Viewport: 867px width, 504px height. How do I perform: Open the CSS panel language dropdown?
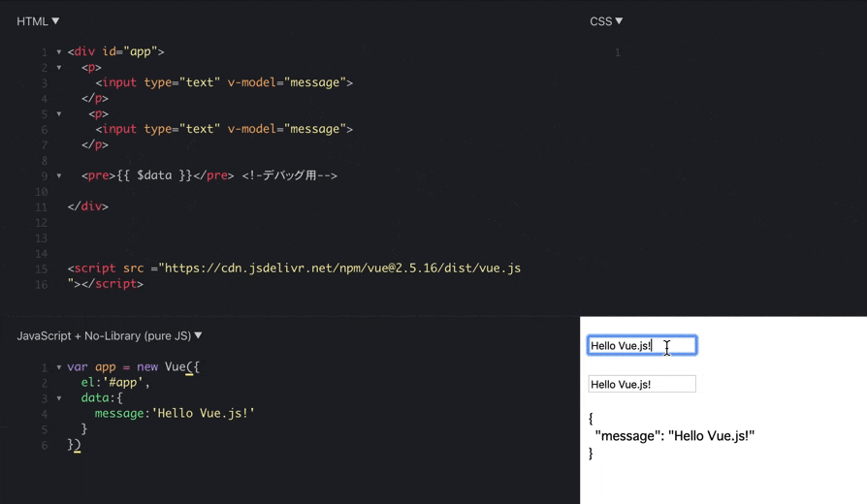pos(606,21)
